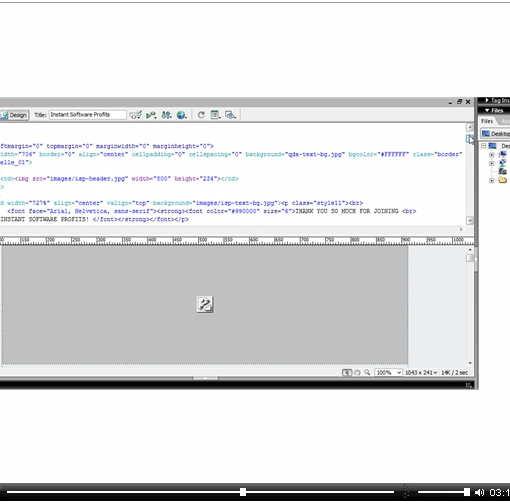510x504 pixels.
Task: Click the 14K / 2 sec status text
Action: (455, 372)
